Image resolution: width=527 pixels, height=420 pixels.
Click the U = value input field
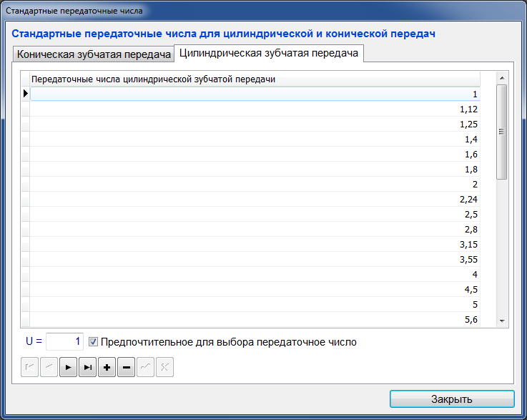click(64, 341)
